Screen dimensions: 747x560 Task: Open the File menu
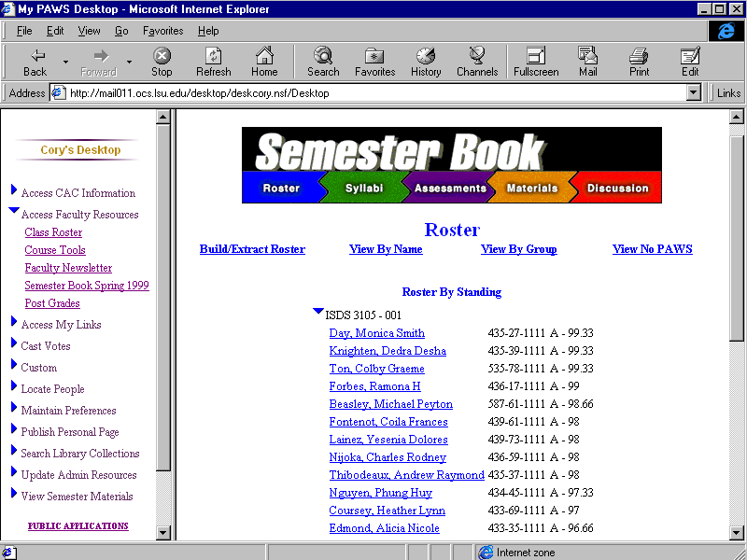(x=24, y=31)
